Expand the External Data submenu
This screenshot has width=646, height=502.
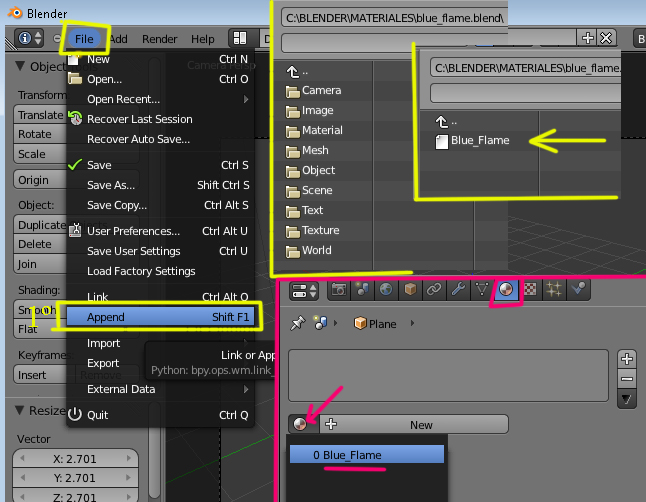coord(160,389)
